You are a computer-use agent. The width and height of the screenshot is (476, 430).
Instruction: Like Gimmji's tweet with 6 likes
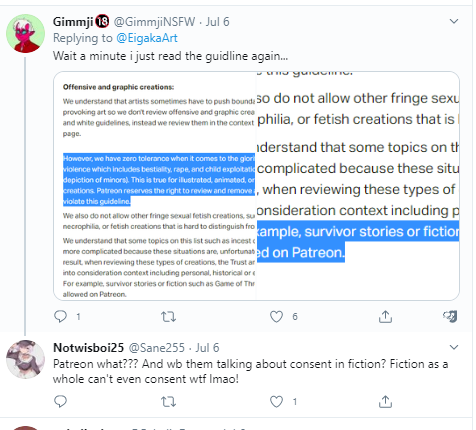(276, 316)
